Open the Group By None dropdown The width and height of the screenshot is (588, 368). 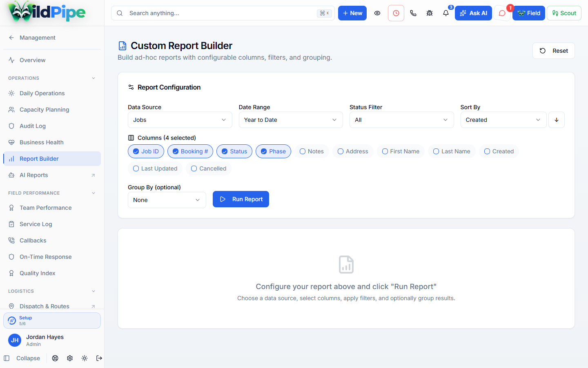click(167, 200)
